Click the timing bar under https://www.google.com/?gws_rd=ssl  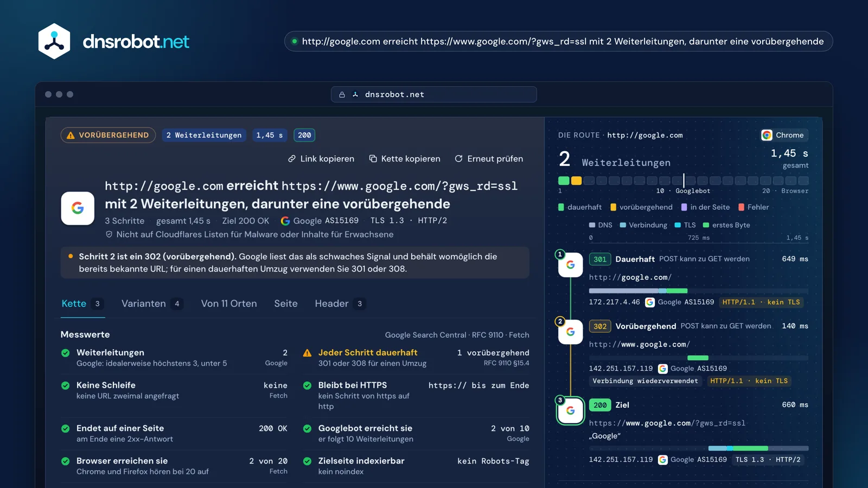[699, 448]
